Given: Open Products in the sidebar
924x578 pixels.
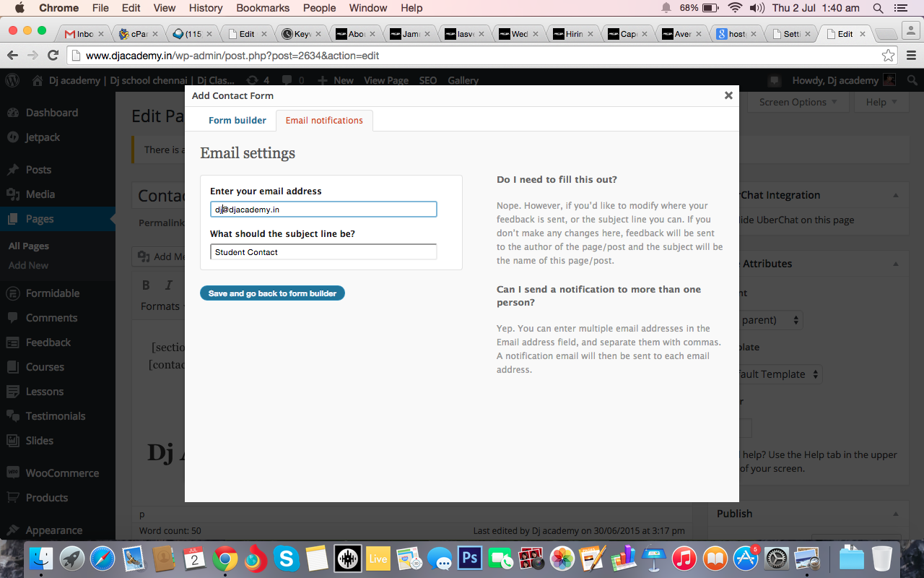Looking at the screenshot, I should click(x=47, y=498).
